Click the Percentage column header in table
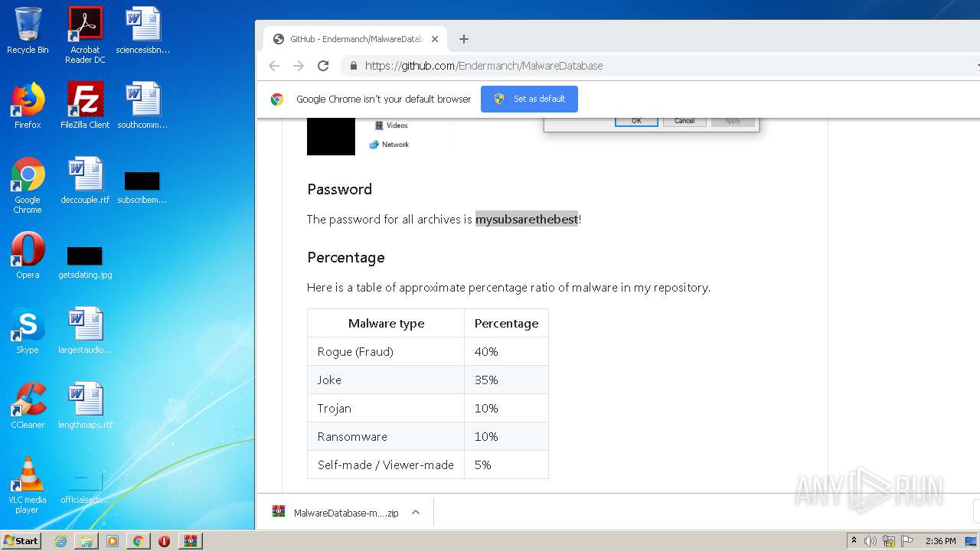 coord(506,324)
